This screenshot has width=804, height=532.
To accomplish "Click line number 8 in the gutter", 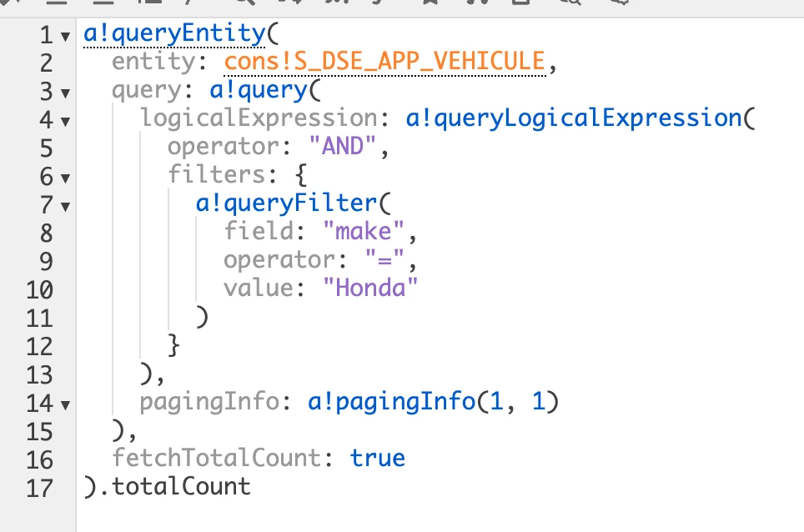I will pyautogui.click(x=46, y=233).
